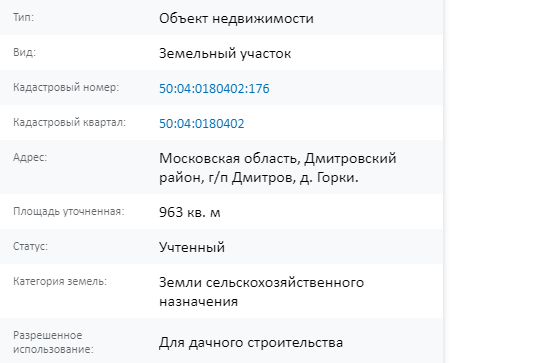The height and width of the screenshot is (363, 558).
Task: Open cadastral number 50:04:0180402:176 link
Action: pos(214,88)
